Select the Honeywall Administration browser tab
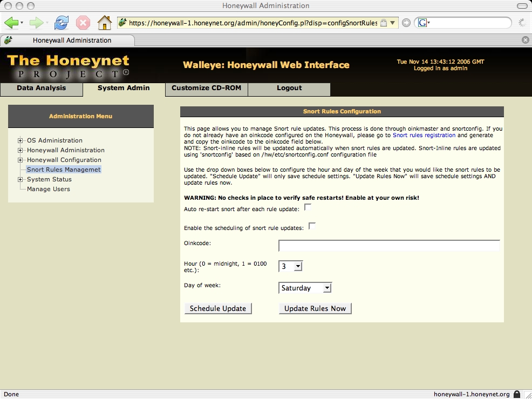This screenshot has width=532, height=399. pyautogui.click(x=67, y=40)
